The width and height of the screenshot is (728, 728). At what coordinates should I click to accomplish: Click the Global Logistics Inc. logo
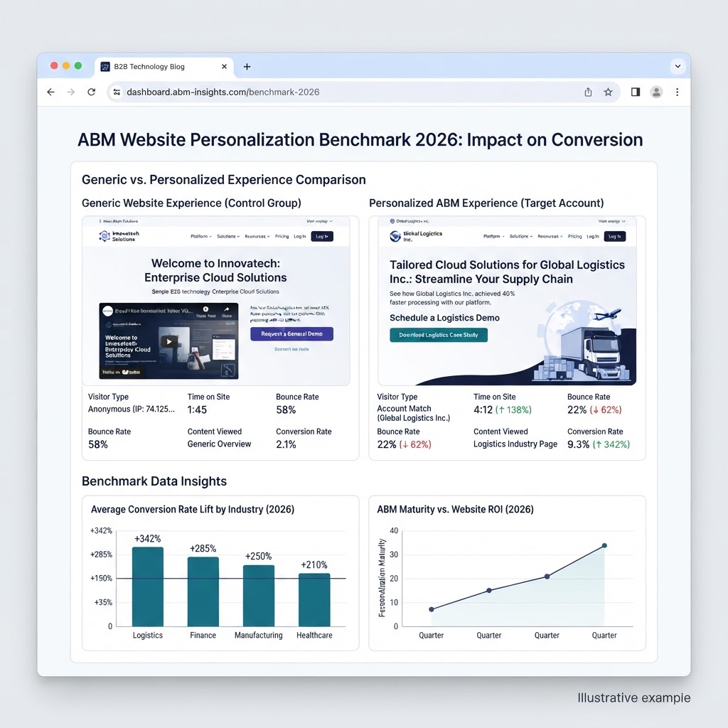[x=416, y=236]
